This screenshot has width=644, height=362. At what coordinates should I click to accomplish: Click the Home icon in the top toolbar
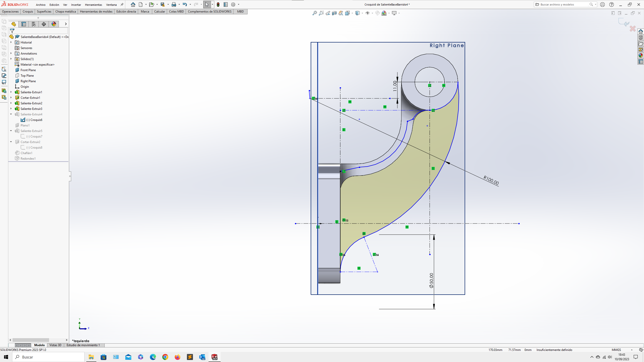(x=133, y=5)
